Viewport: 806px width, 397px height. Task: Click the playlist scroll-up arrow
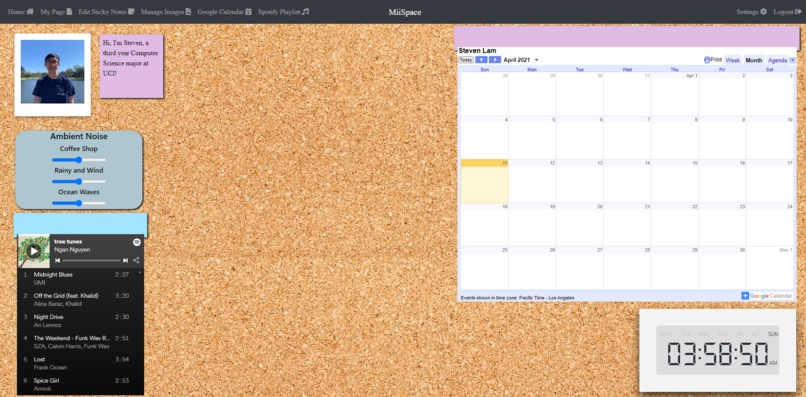(140, 273)
